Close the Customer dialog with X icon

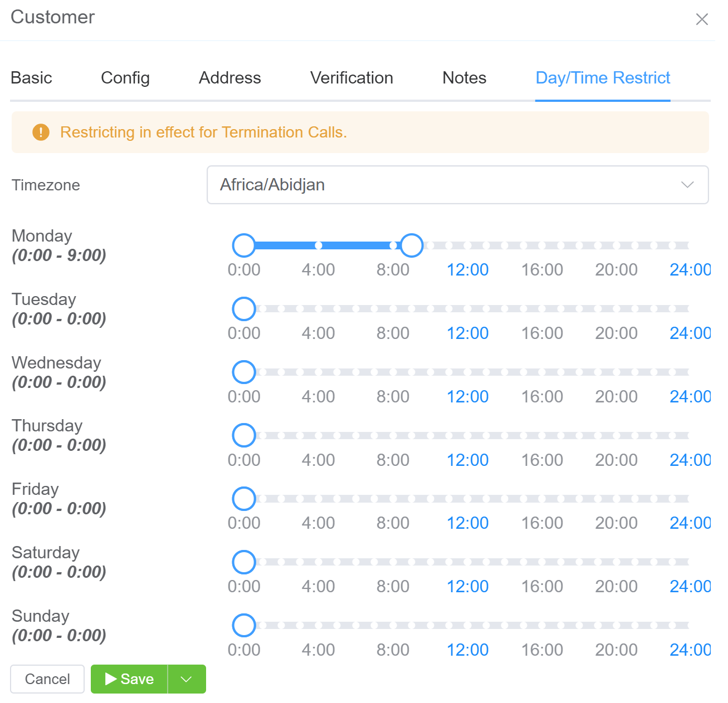[701, 19]
